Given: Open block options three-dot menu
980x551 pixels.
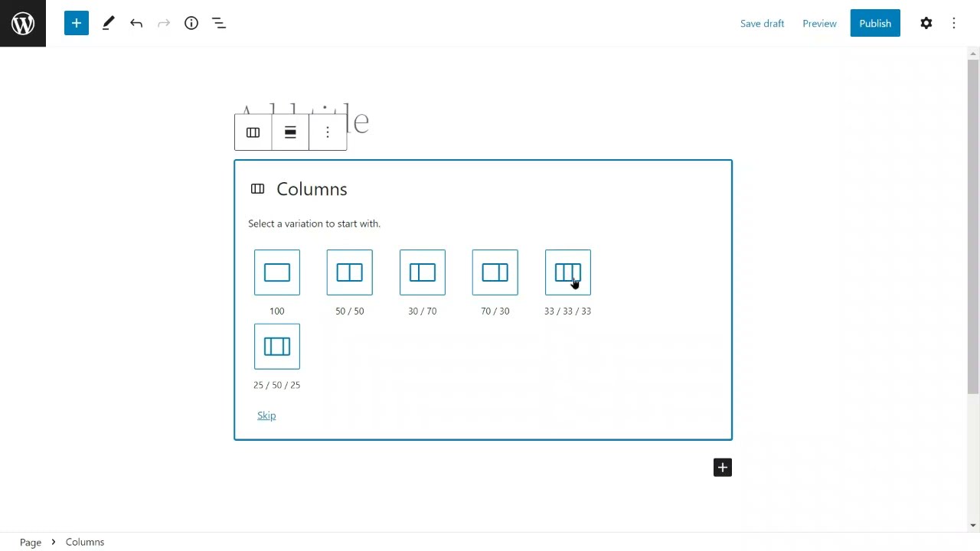Looking at the screenshot, I should pyautogui.click(x=328, y=132).
